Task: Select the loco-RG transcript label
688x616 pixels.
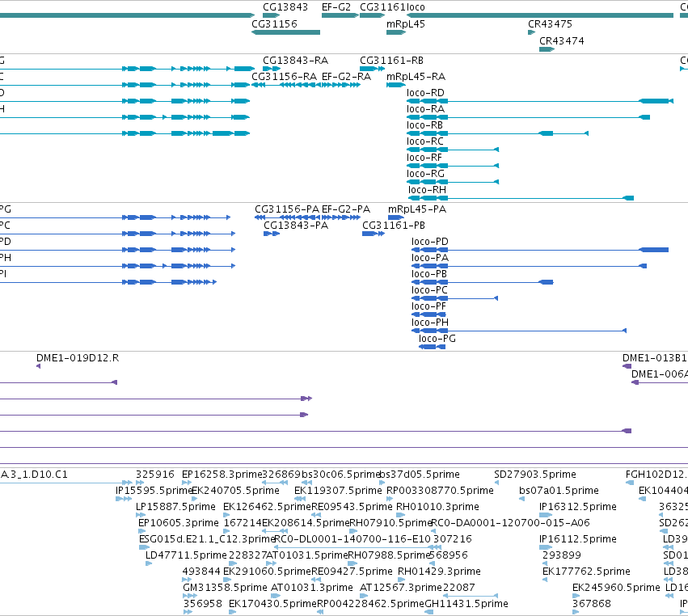Action: click(x=425, y=174)
